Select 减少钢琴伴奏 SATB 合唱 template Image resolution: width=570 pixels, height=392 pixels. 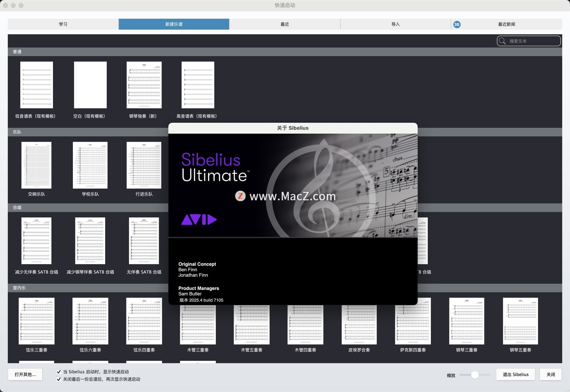click(90, 241)
